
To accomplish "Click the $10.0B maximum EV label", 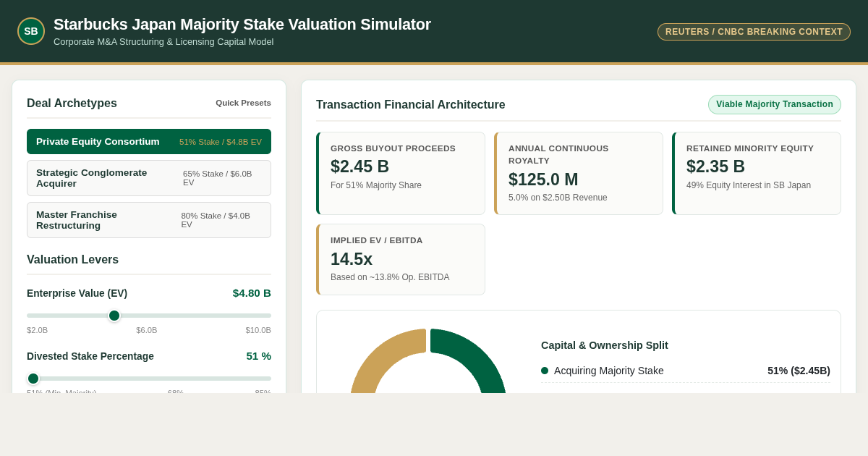I will click(258, 330).
